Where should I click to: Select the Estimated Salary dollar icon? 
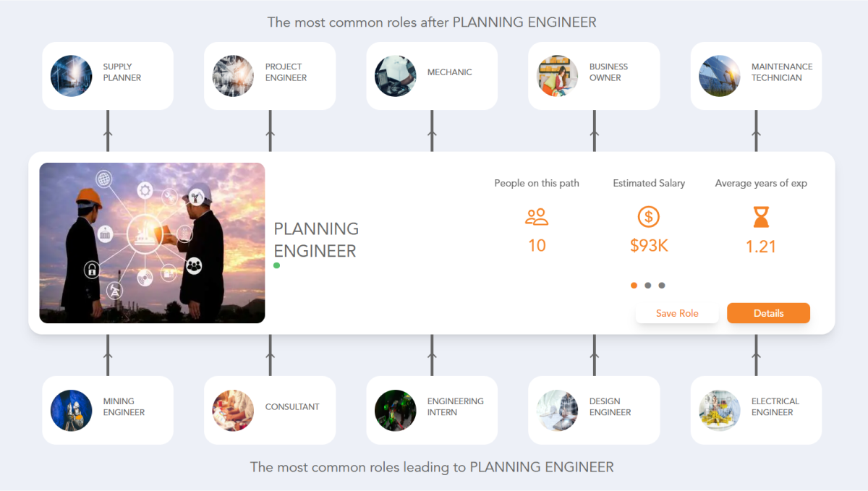(648, 217)
